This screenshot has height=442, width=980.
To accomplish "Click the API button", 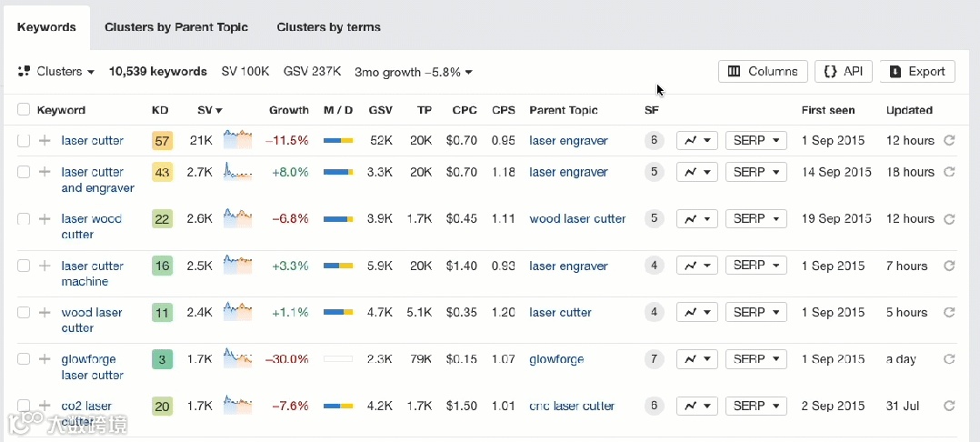I will pos(843,71).
